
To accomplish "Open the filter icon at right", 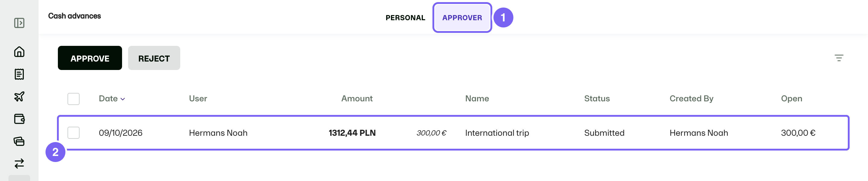I will tap(839, 58).
